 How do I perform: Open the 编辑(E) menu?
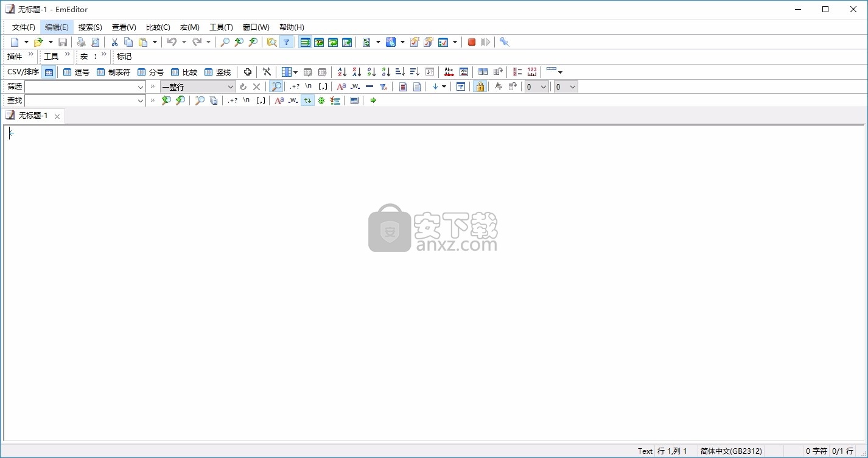tap(57, 27)
